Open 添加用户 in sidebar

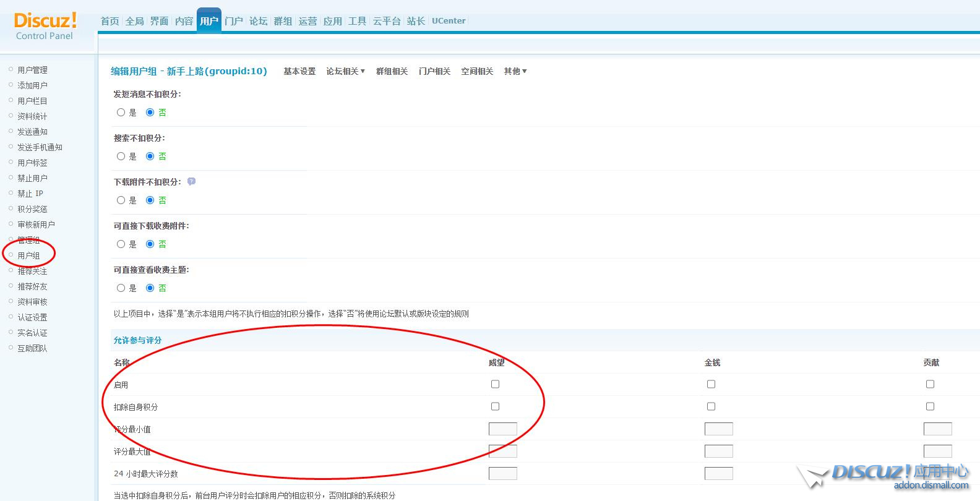point(32,85)
